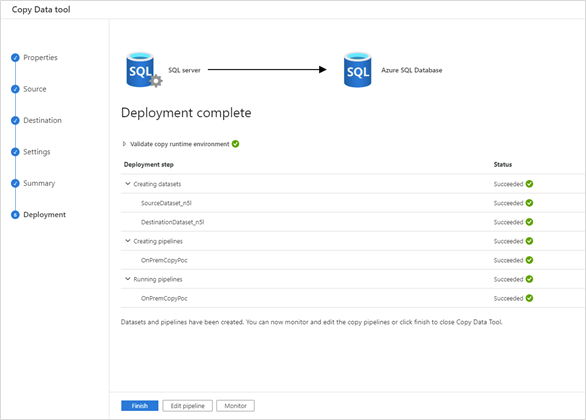Click the Source step checkmark icon
Viewport: 586px width, 420px height.
tap(15, 89)
